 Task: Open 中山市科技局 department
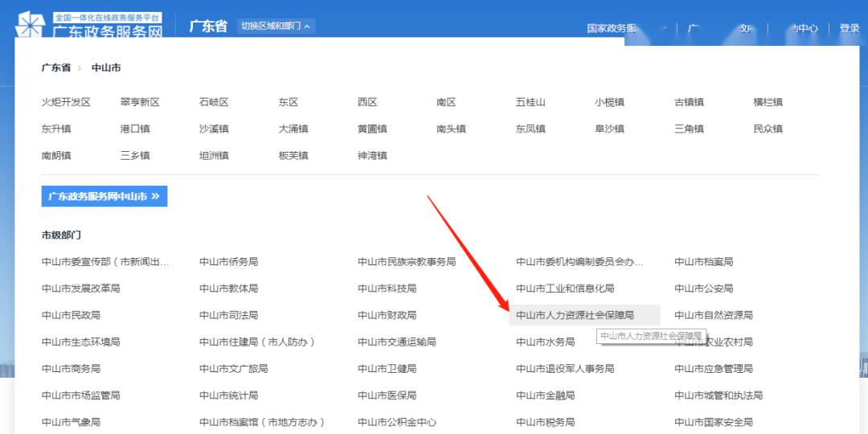387,289
